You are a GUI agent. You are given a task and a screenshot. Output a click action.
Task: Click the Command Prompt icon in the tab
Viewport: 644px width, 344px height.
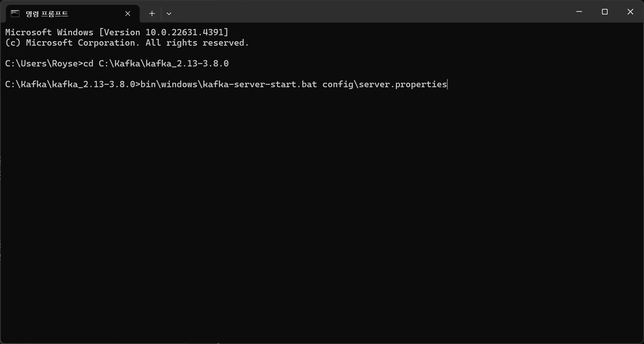[15, 14]
